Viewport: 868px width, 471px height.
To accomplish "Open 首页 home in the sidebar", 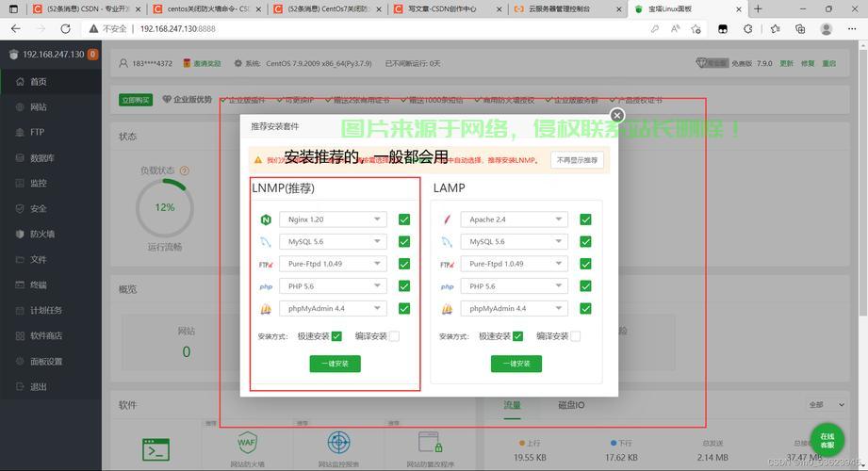I will (38, 82).
